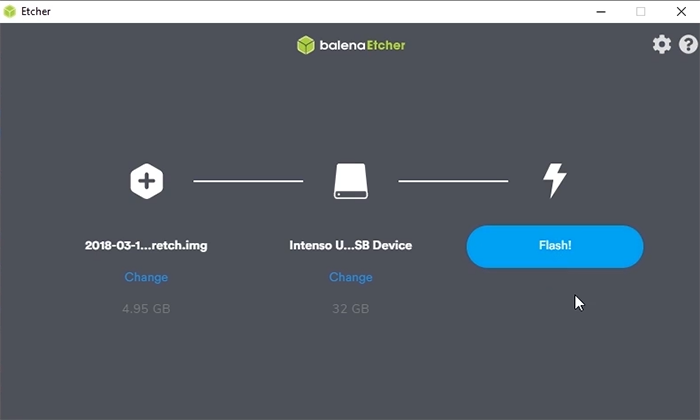Click the balenaEtcher logo
Image resolution: width=700 pixels, height=420 pixels.
[351, 45]
